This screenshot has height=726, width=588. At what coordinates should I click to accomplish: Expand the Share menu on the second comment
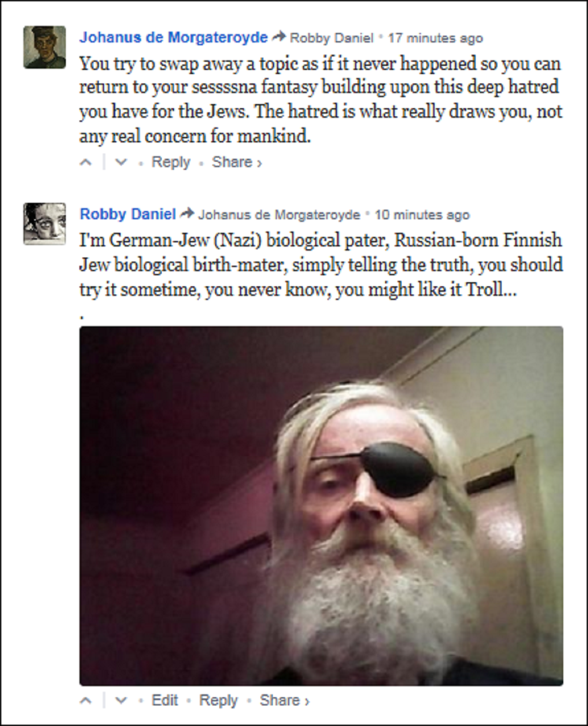coord(285,700)
